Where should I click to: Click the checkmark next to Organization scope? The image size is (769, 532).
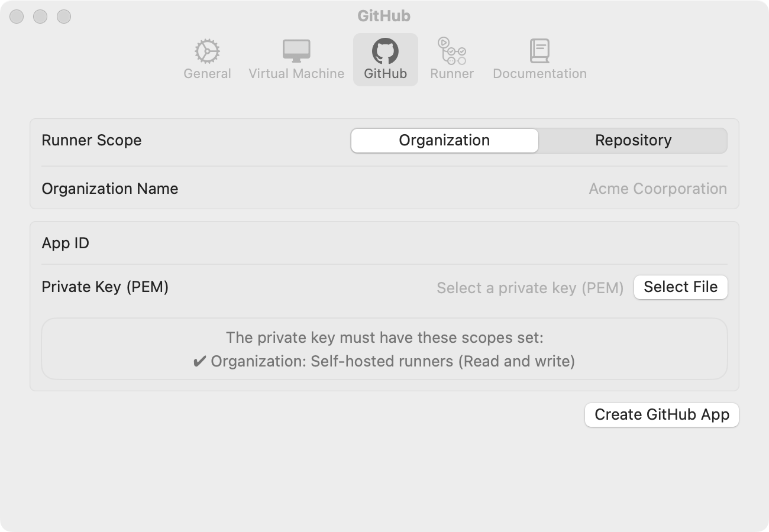pyautogui.click(x=199, y=361)
